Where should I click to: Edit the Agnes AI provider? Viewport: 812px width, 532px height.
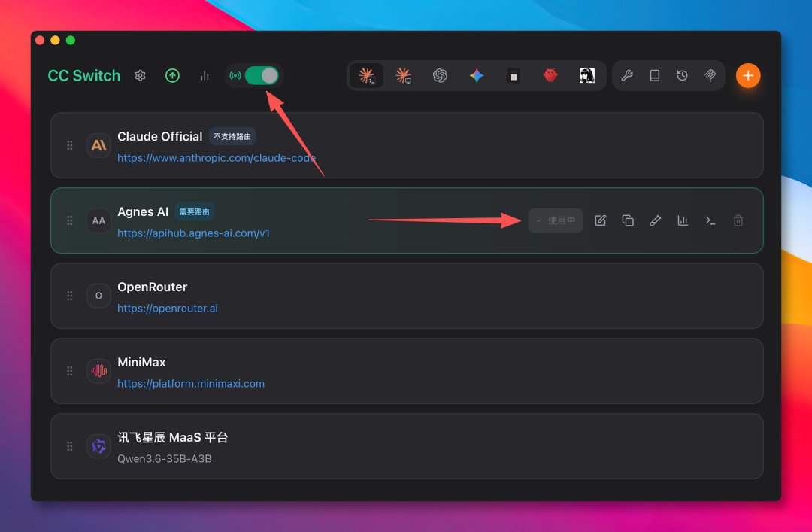point(600,220)
